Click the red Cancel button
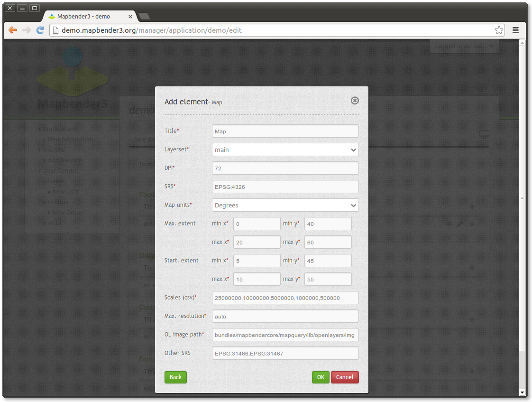 [x=345, y=377]
